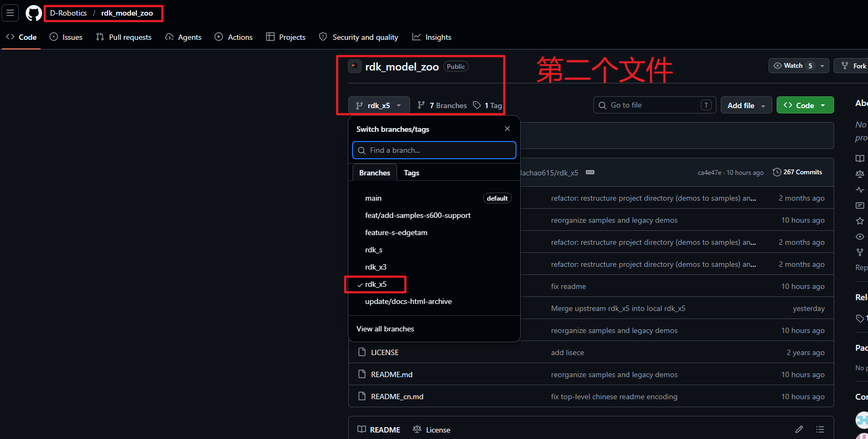Click the eye watchers icon in About sidebar
Image resolution: width=868 pixels, height=439 pixels.
pos(860,237)
